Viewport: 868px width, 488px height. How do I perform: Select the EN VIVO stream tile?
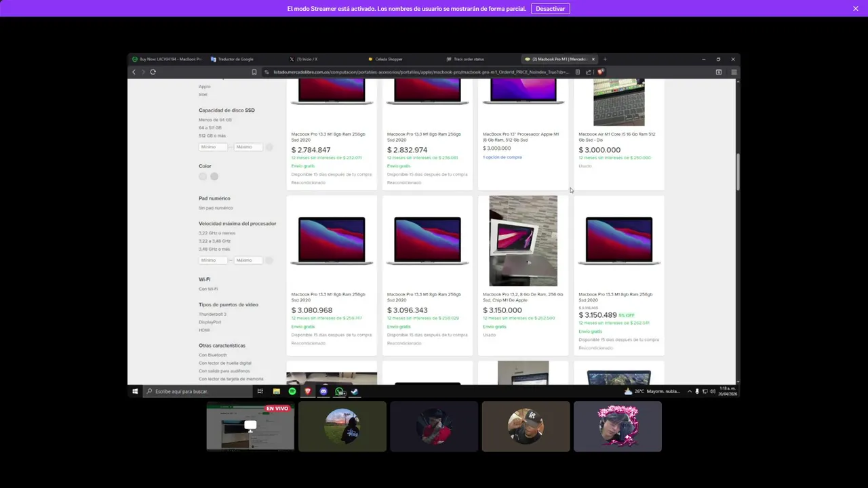250,426
